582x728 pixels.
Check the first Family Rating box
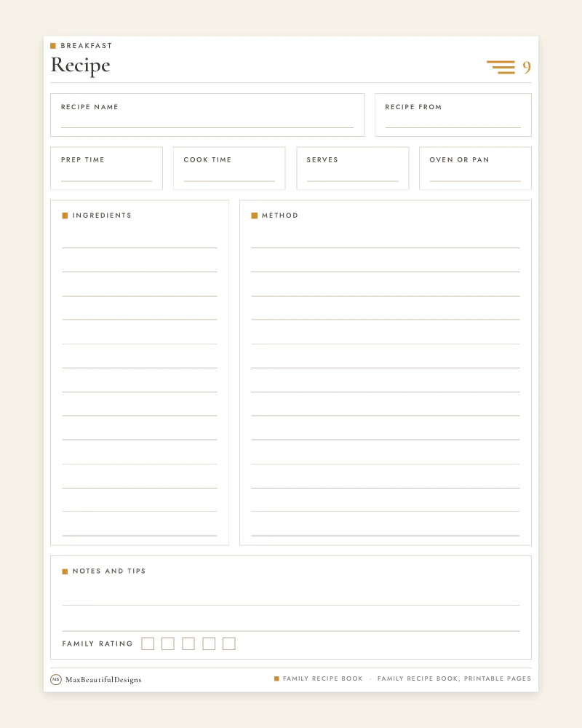click(x=148, y=644)
